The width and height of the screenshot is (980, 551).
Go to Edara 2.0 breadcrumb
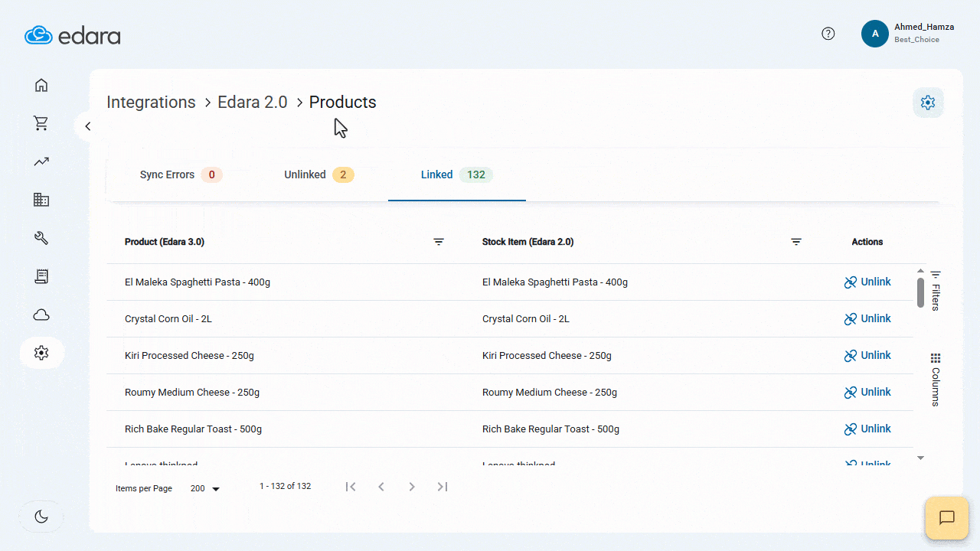[253, 103]
